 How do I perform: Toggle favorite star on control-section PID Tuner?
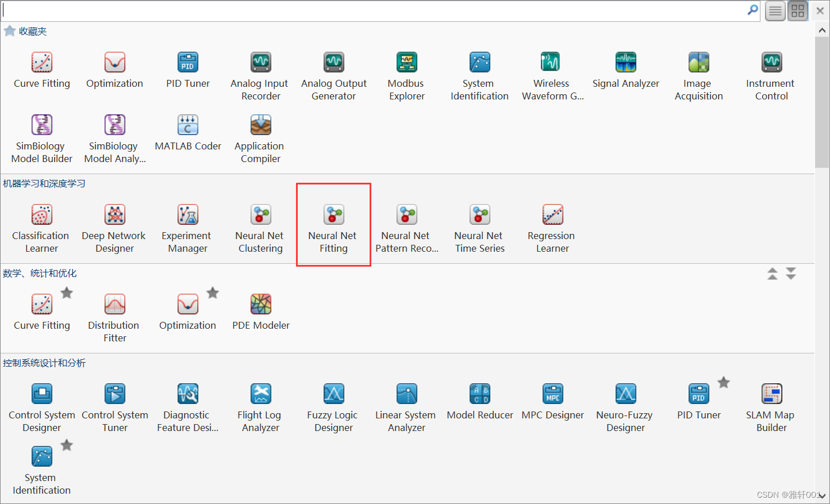[724, 383]
